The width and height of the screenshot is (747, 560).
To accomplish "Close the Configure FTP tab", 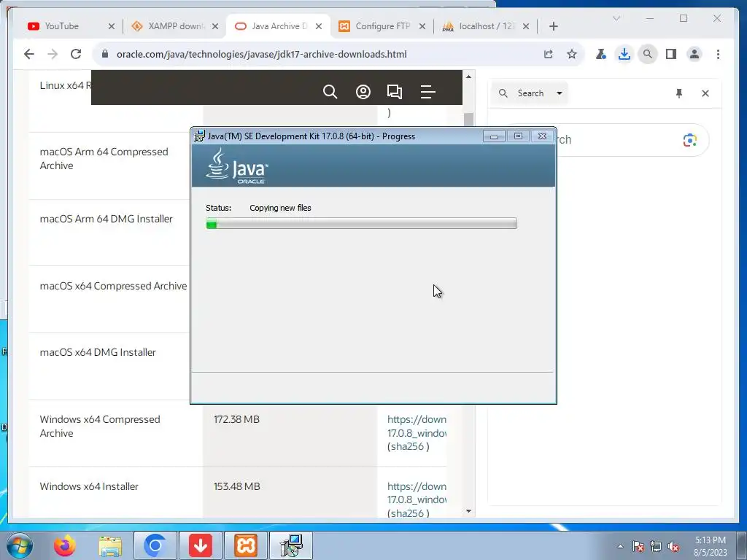I will [x=422, y=26].
